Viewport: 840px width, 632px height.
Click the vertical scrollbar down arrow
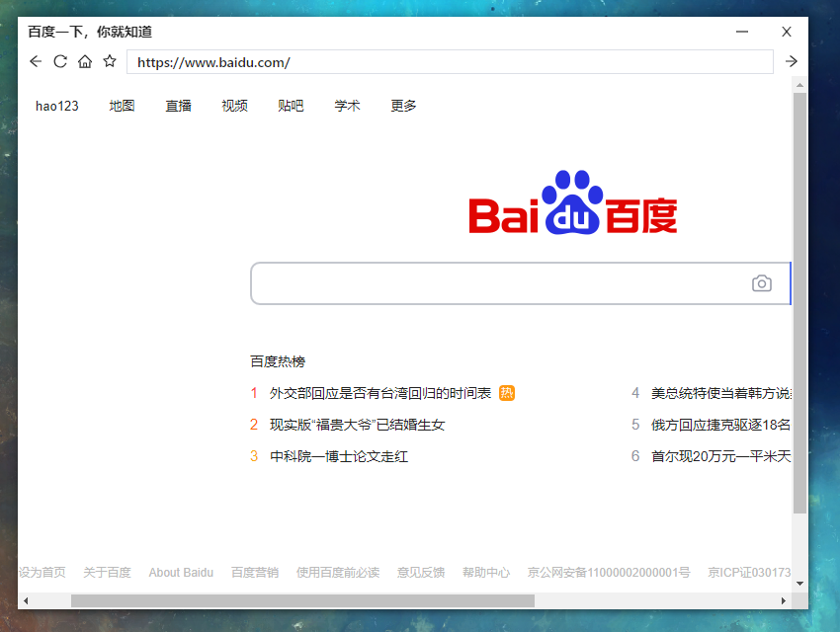click(799, 584)
